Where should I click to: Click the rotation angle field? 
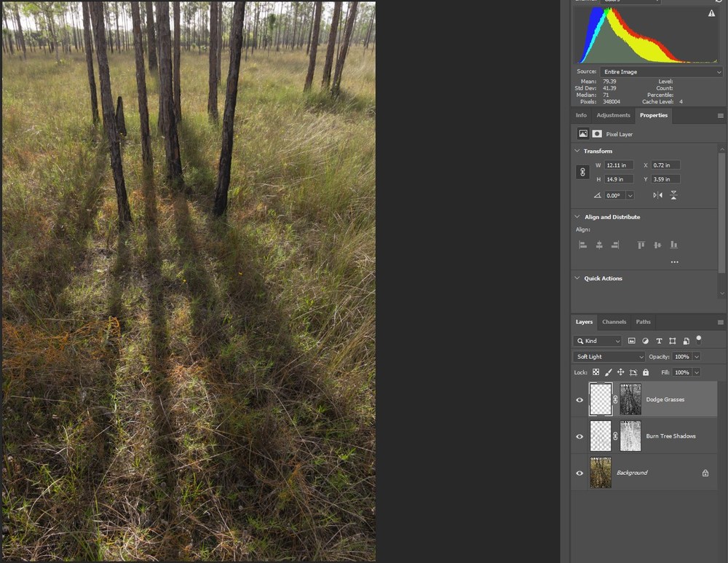pyautogui.click(x=615, y=196)
